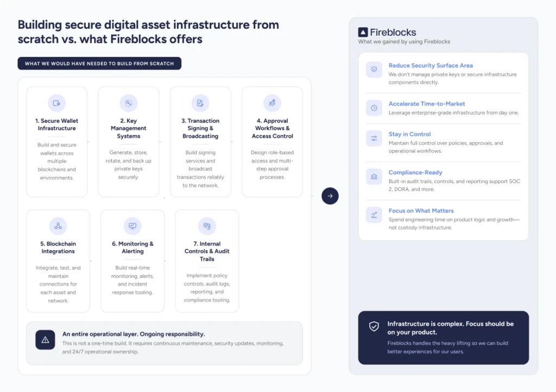556x392 pixels.
Task: Click 'An entire operational layer. Ongoing responsibility.' heading
Action: 134,334
